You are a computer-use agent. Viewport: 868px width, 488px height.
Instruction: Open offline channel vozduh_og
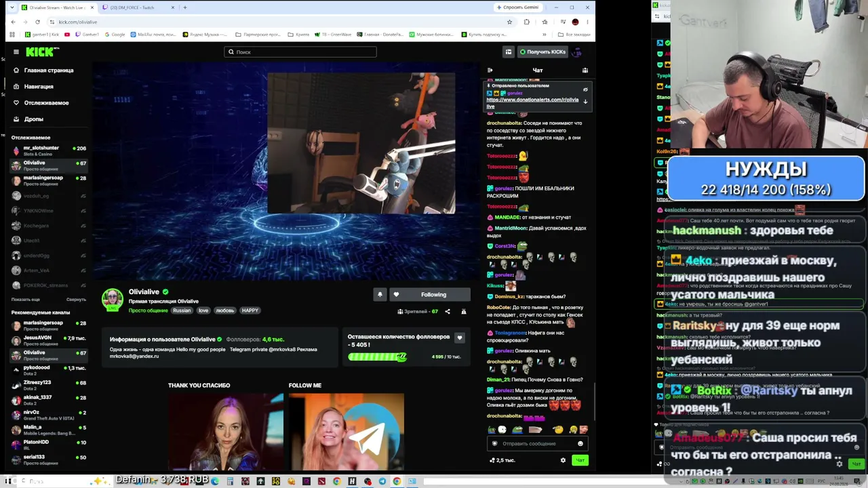(x=49, y=196)
